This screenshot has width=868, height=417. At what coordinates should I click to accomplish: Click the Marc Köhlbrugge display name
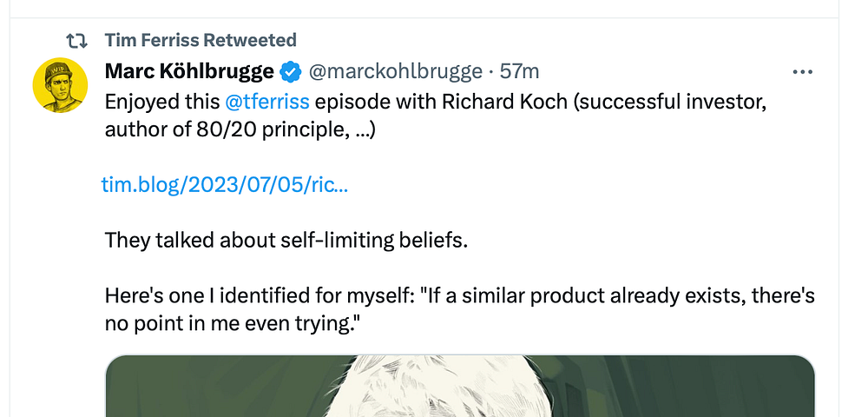188,71
